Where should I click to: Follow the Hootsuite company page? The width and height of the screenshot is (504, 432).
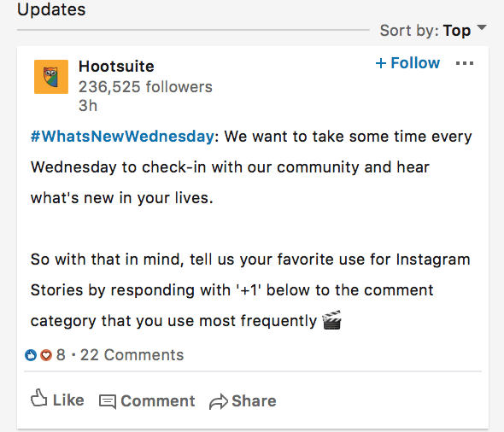407,63
